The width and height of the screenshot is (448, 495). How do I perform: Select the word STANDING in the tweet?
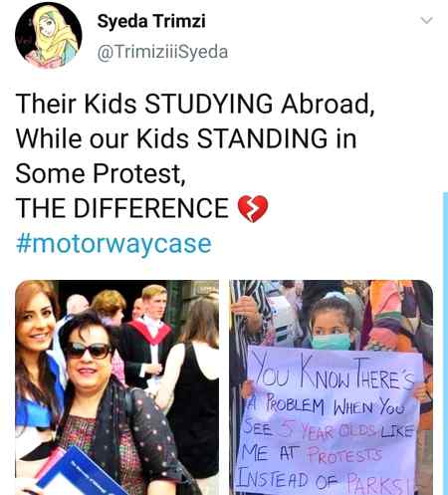pos(262,138)
